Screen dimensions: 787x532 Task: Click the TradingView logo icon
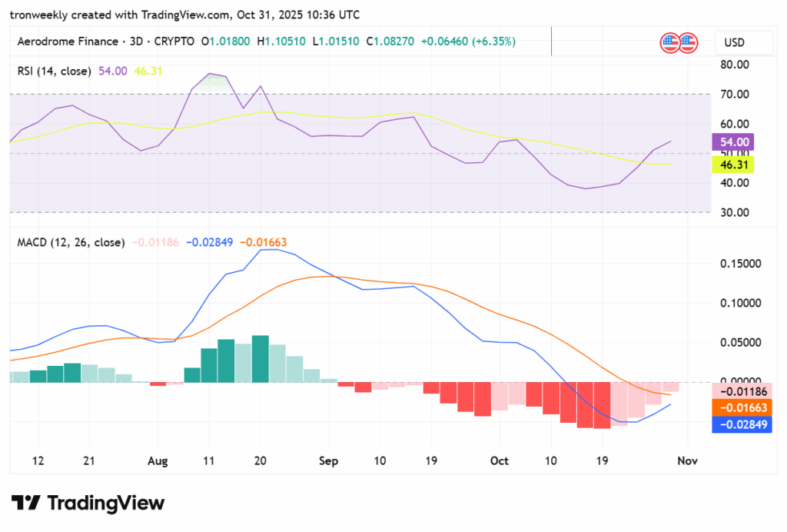pos(25,504)
